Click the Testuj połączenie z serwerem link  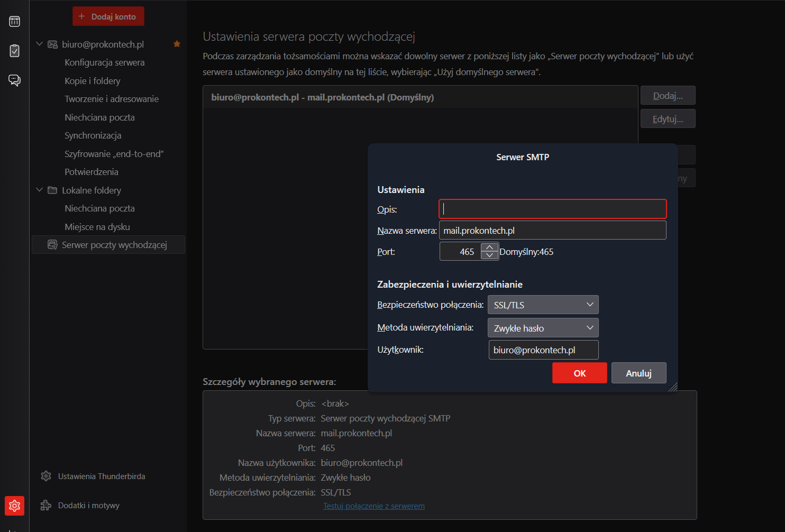point(374,506)
